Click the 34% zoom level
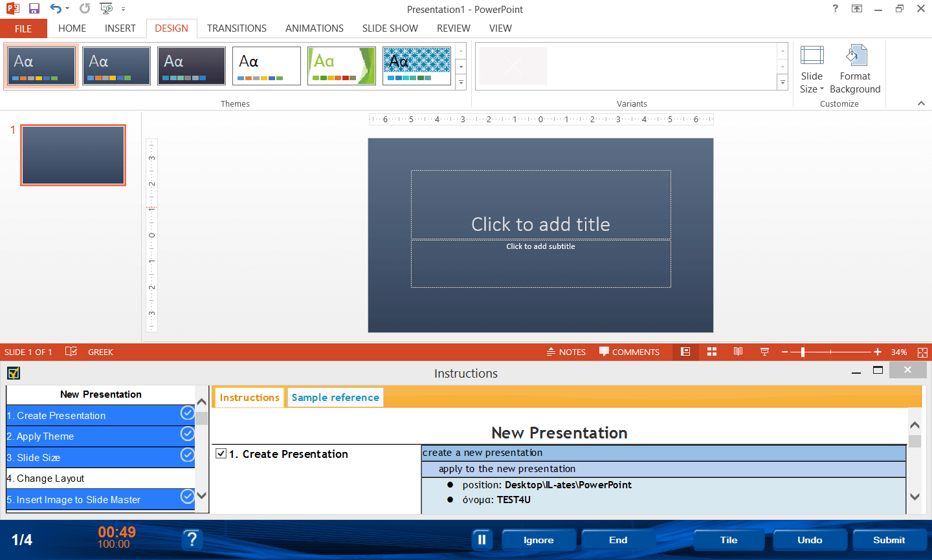The image size is (932, 560). pyautogui.click(x=899, y=352)
